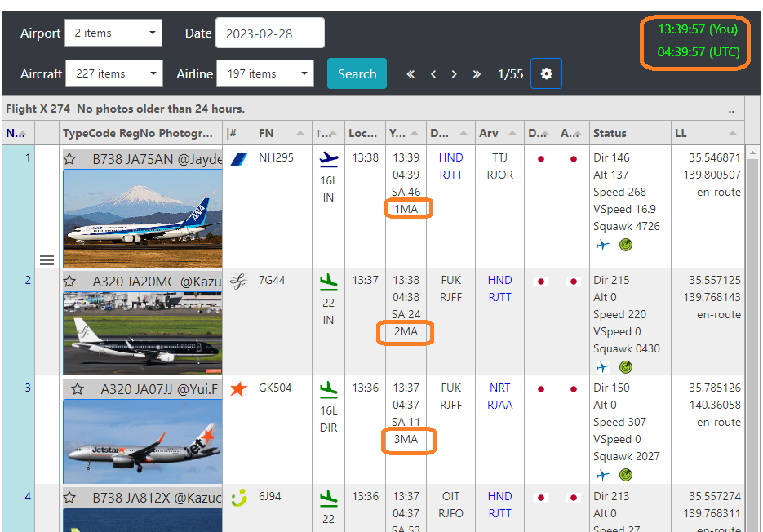Open NRT arrival link for GK504
Image resolution: width=763 pixels, height=532 pixels.
pyautogui.click(x=499, y=388)
